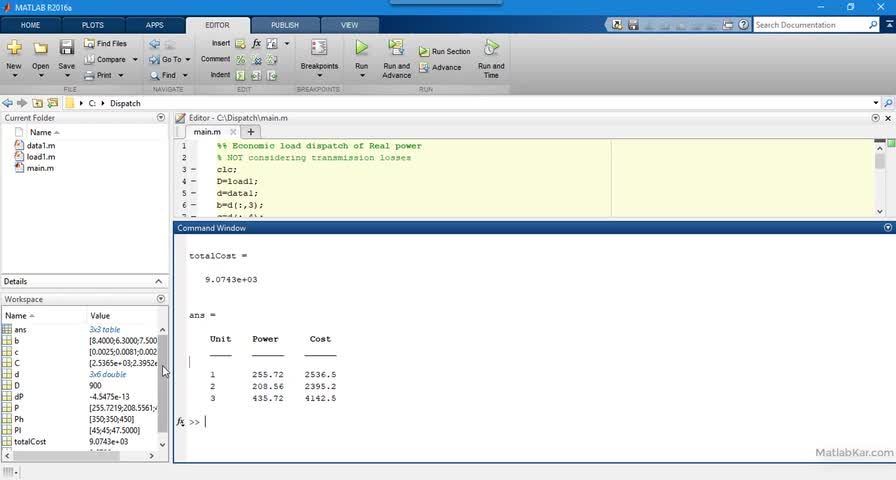The height and width of the screenshot is (480, 896).
Task: Click the Insert function fx icon
Action: [257, 43]
